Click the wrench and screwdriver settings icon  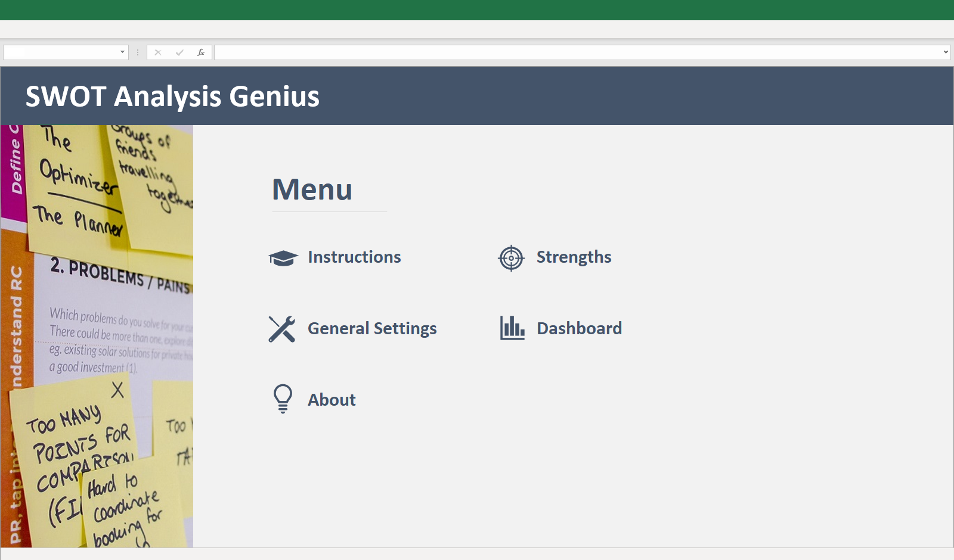pos(282,329)
